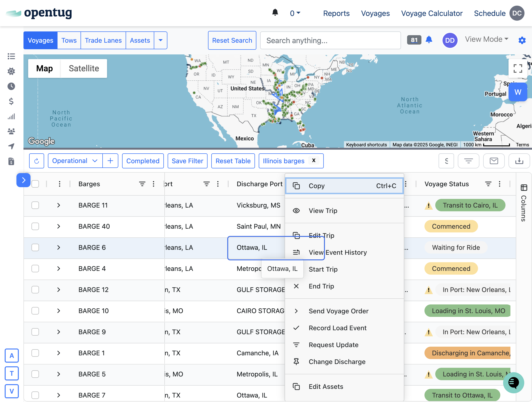The height and width of the screenshot is (402, 532).
Task: Open the clock icon in left sidebar
Action: pos(11,86)
